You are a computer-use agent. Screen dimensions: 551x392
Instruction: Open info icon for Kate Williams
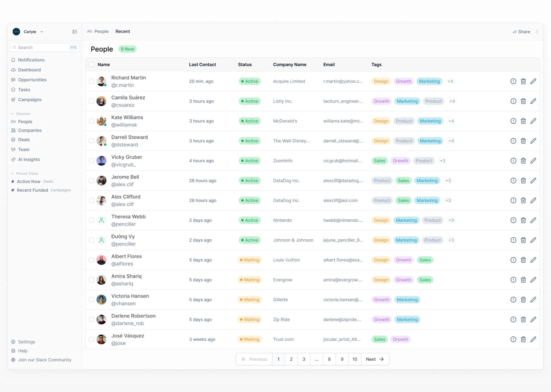(x=513, y=121)
